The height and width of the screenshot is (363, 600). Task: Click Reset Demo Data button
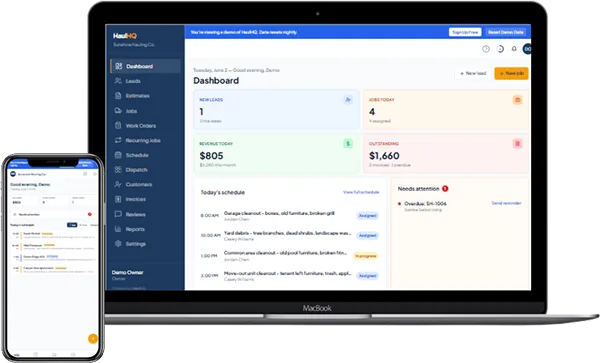(505, 32)
